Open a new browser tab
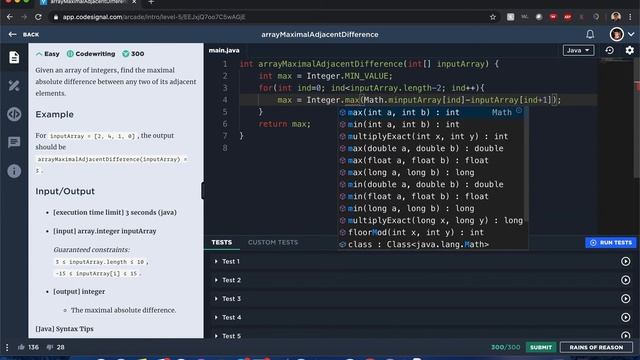640x360 pixels. pyautogui.click(x=151, y=2)
